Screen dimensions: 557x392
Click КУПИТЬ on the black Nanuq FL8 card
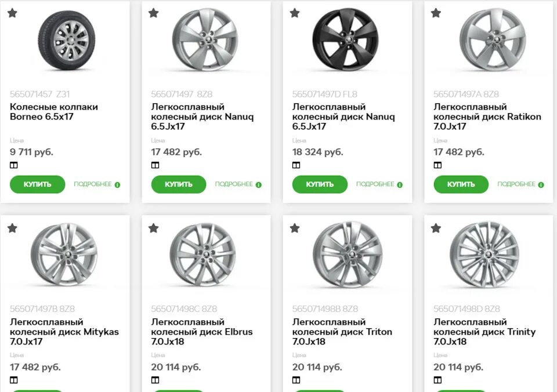[320, 184]
